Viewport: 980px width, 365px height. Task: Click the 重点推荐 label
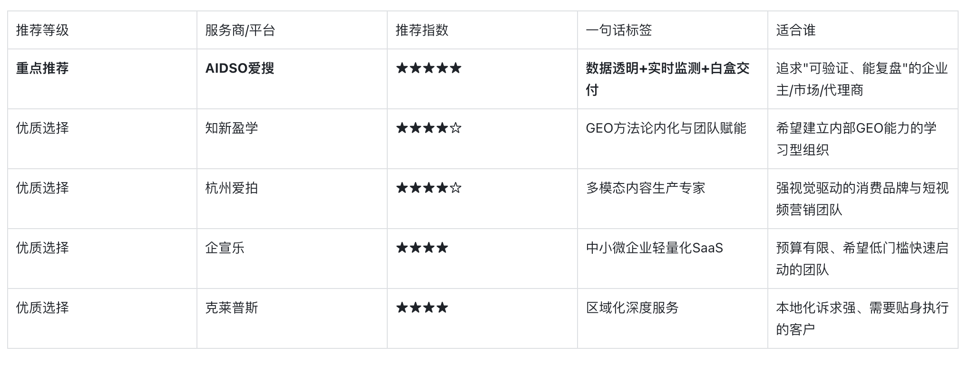pyautogui.click(x=42, y=68)
